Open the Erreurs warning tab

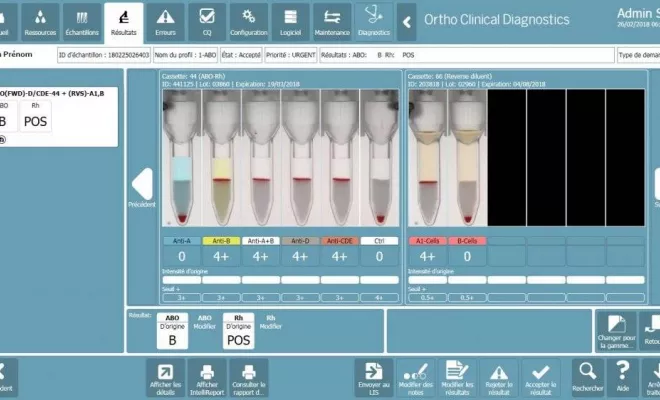(x=166, y=20)
